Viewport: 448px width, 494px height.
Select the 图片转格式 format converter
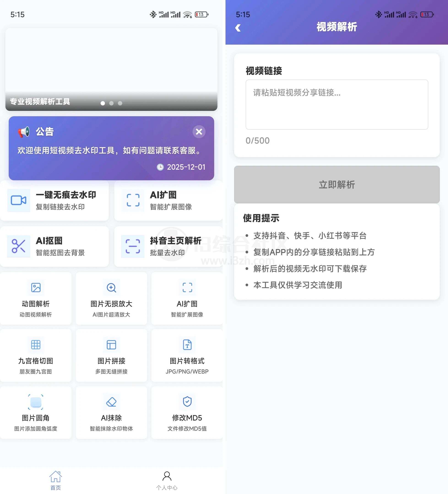(187, 355)
